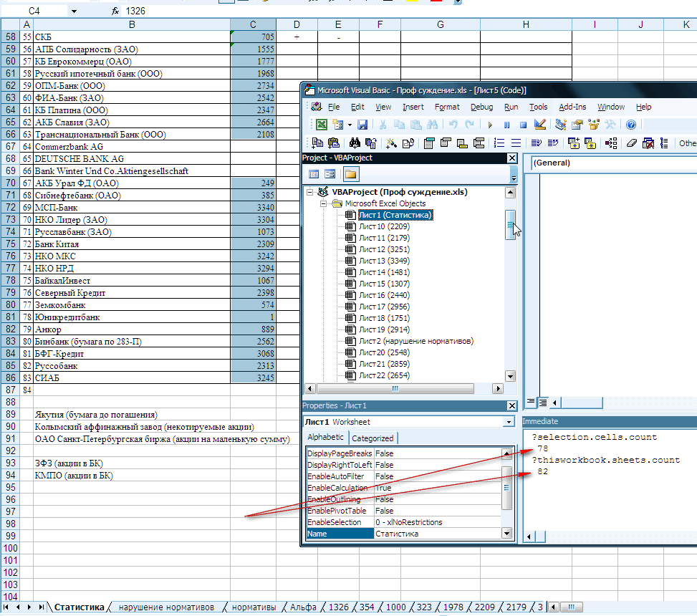
Task: Open the Лист1 Worksheet properties dropdown
Action: click(x=509, y=423)
